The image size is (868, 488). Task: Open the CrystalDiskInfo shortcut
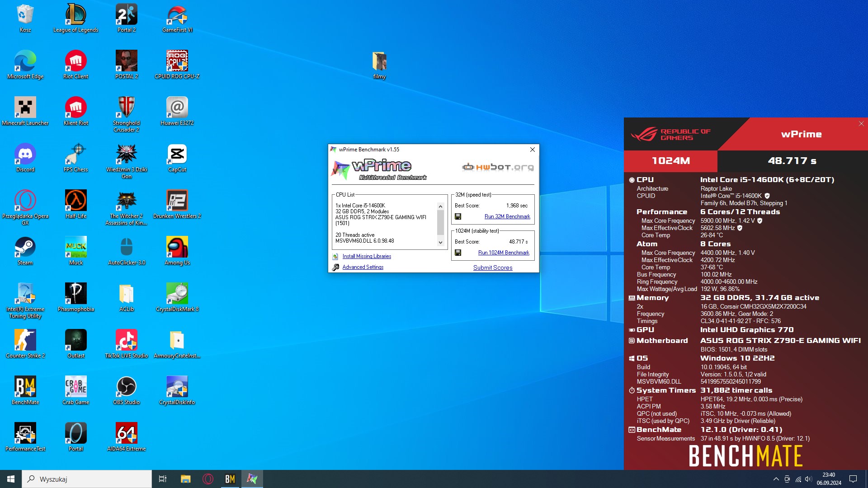click(177, 390)
